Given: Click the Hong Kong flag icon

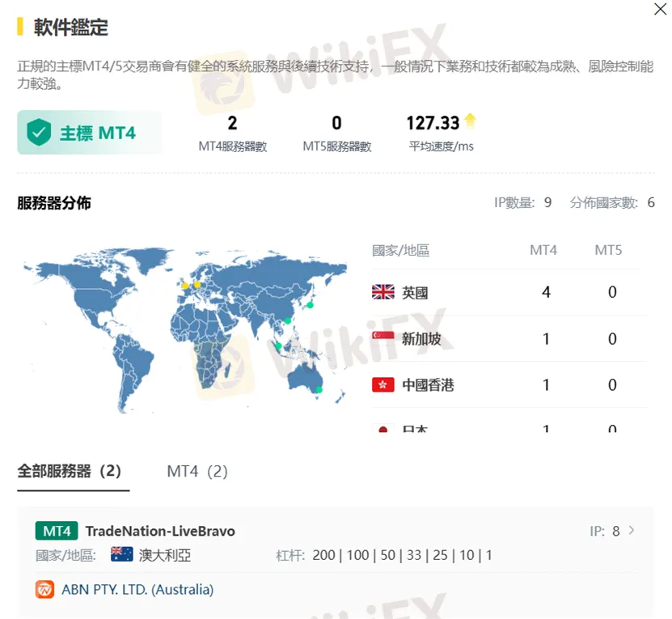Looking at the screenshot, I should pyautogui.click(x=382, y=385).
